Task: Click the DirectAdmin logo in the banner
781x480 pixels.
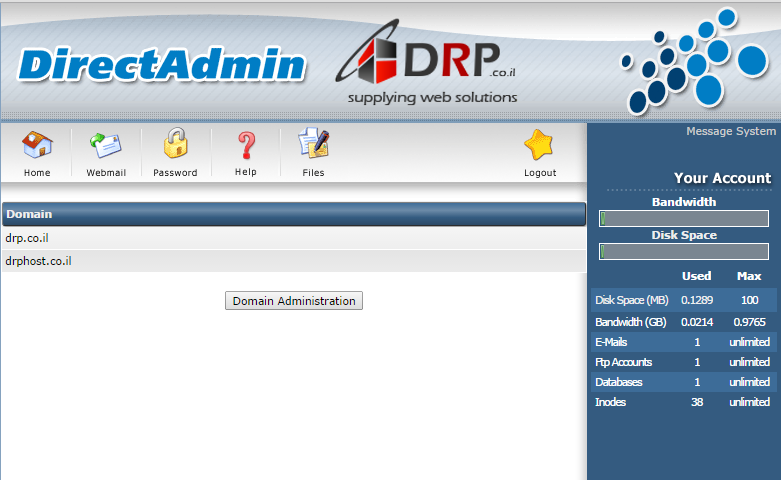Action: (162, 65)
